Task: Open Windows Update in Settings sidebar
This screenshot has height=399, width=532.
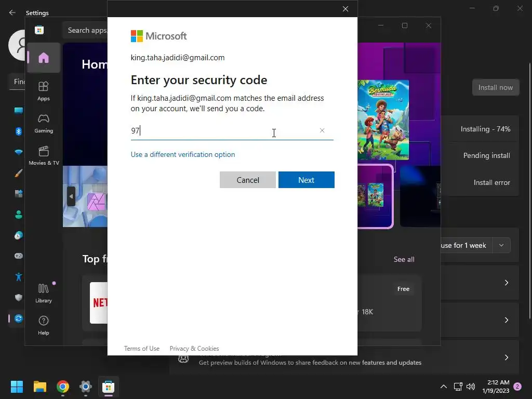Action: (19, 318)
